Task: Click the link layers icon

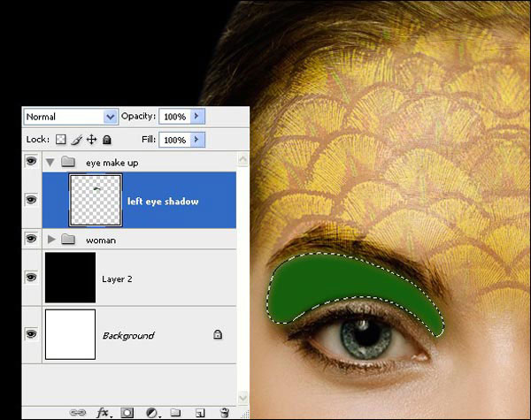Action: coord(79,412)
